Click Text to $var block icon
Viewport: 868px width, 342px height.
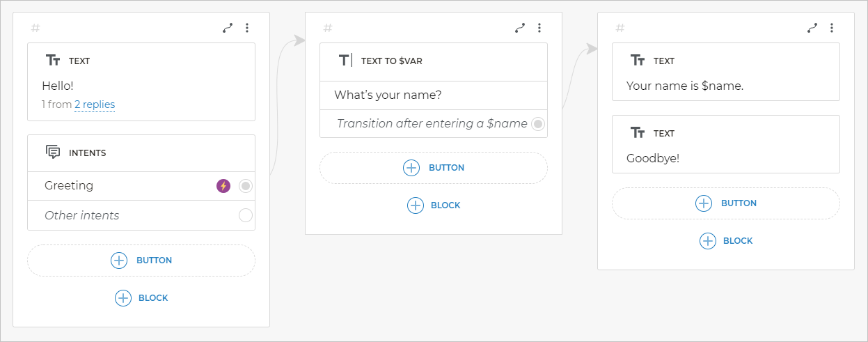(x=345, y=61)
